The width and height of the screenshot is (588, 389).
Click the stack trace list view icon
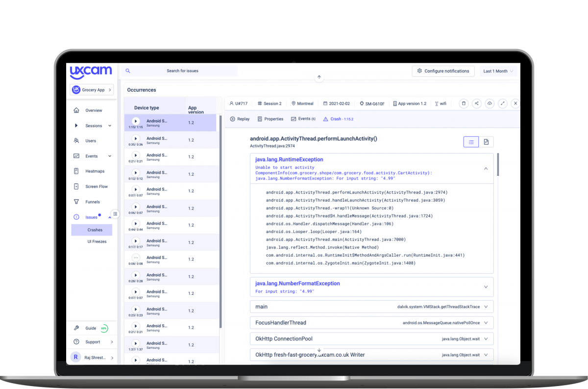(x=471, y=142)
